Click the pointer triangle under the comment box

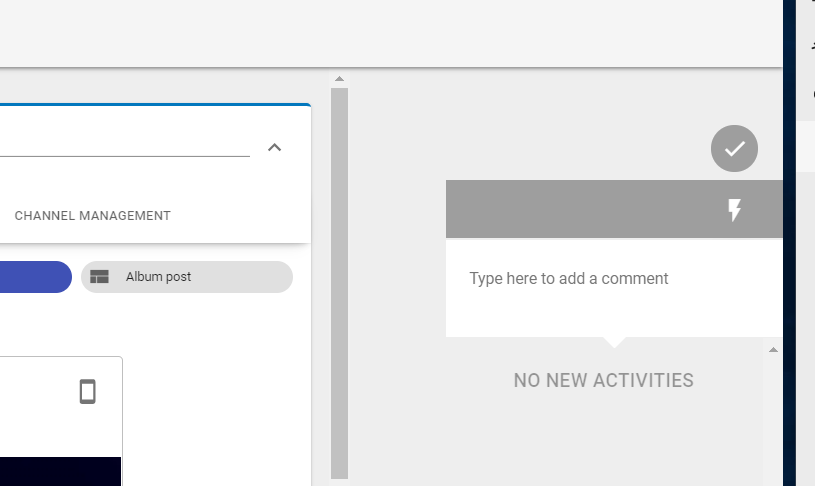(x=614, y=343)
